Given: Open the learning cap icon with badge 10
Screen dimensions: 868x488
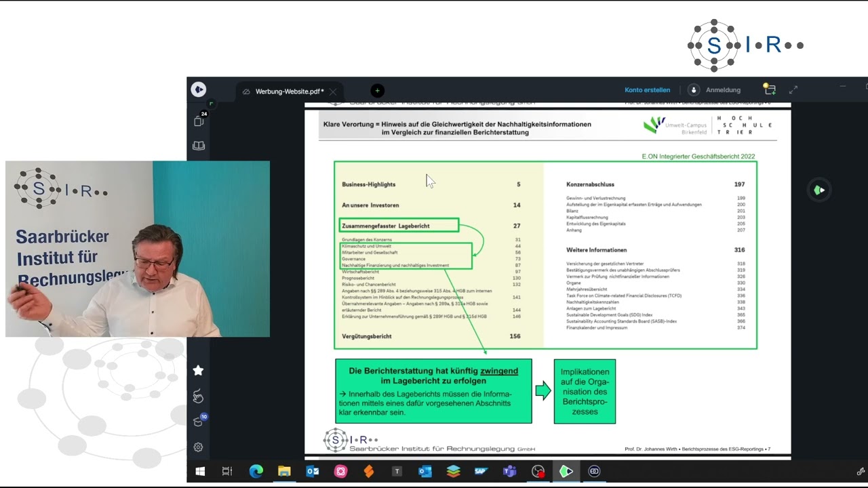Looking at the screenshot, I should click(x=199, y=421).
